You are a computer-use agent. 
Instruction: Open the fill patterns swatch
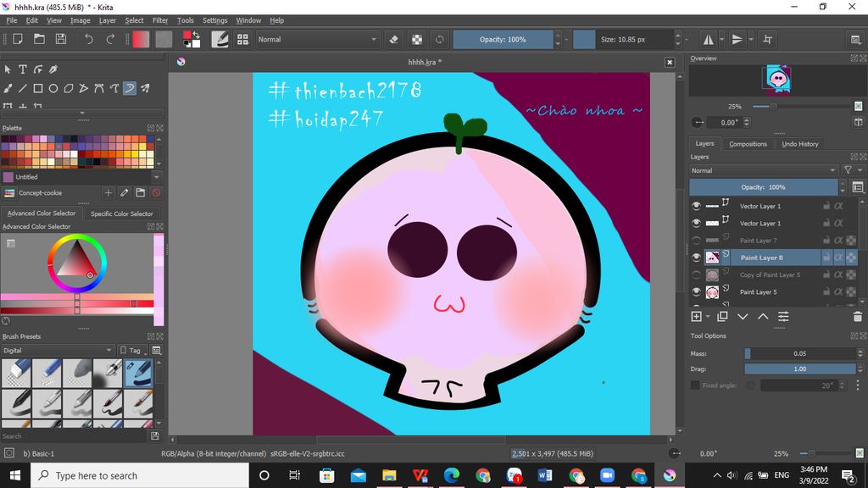pyautogui.click(x=164, y=39)
